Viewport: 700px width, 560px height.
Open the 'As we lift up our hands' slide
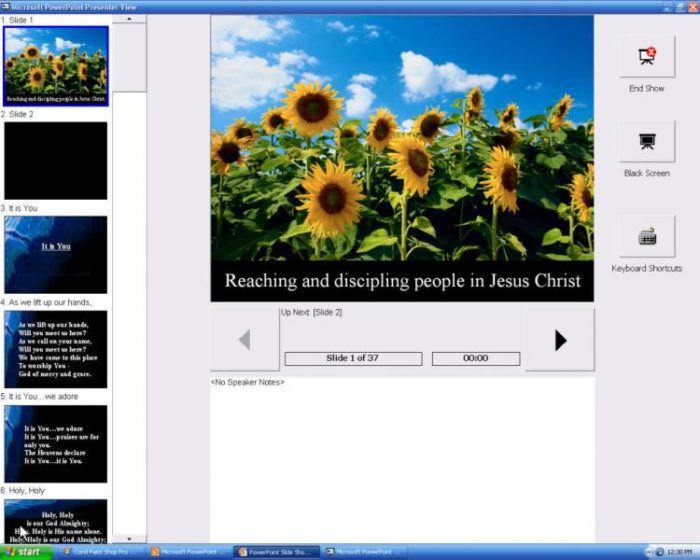pos(56,348)
